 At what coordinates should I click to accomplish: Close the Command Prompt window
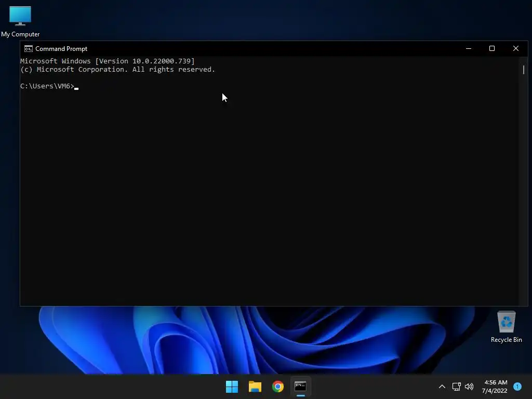point(516,48)
